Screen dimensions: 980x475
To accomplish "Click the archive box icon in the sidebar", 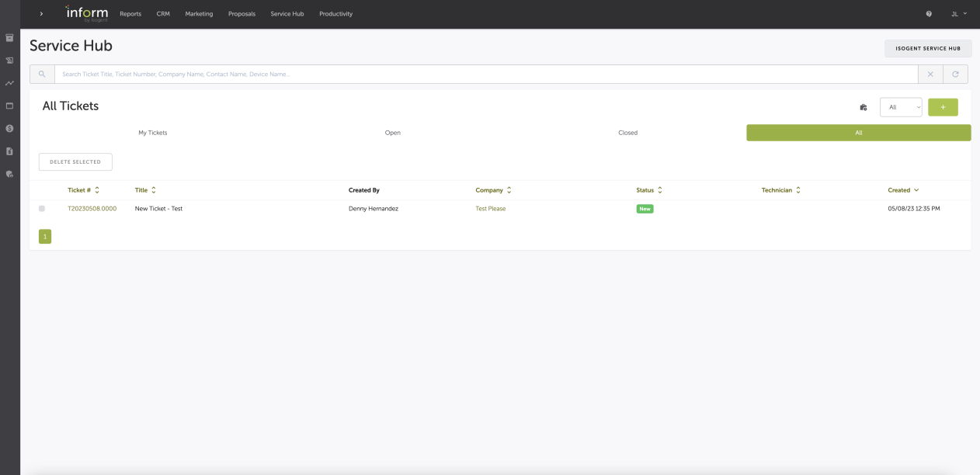I will [9, 37].
